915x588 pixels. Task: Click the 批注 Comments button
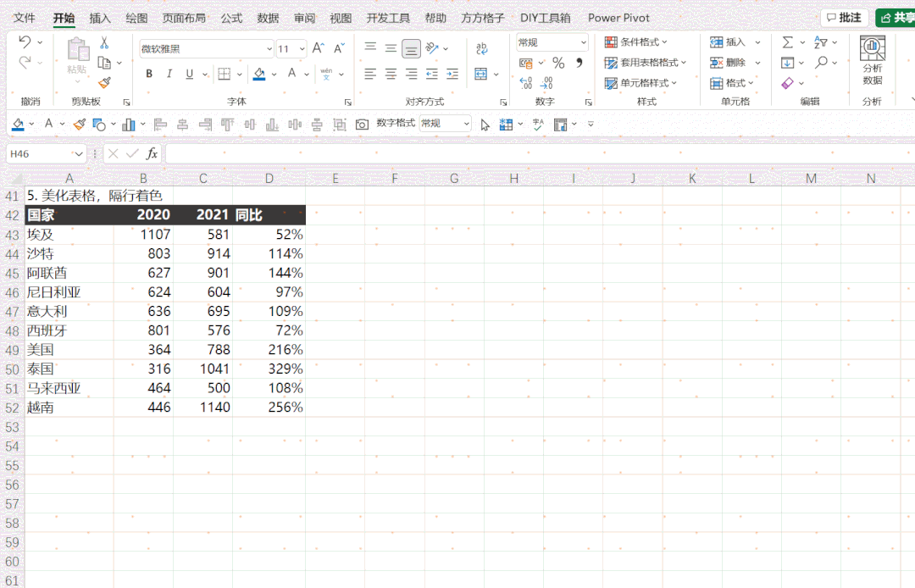pos(845,18)
